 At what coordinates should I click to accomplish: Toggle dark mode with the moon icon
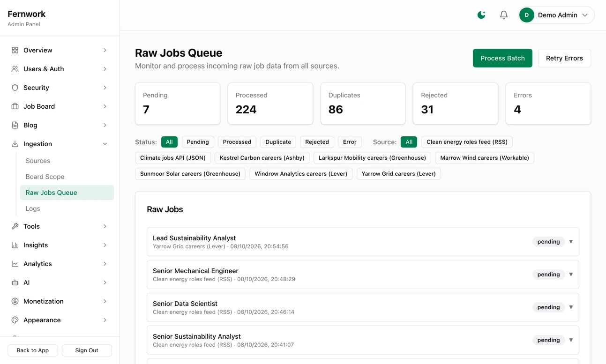(481, 15)
